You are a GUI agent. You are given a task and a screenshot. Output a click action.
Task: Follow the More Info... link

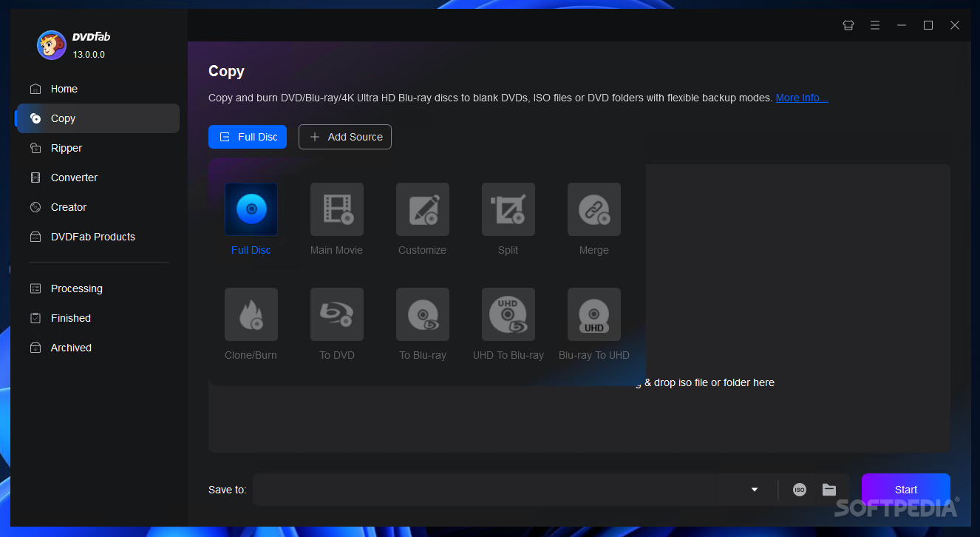(x=802, y=98)
